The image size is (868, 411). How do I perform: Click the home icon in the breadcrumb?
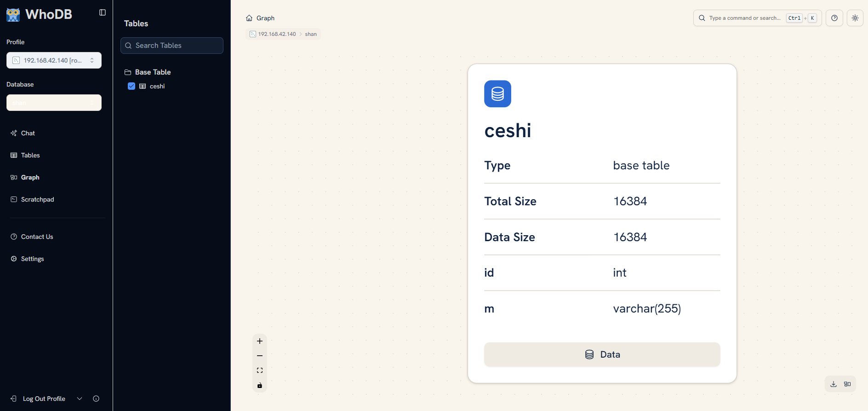point(249,18)
